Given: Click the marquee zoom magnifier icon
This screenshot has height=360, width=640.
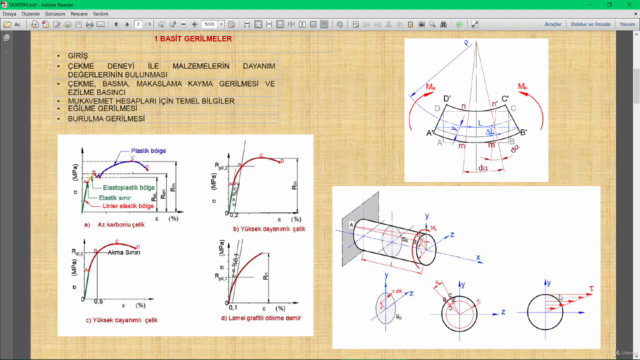Looking at the screenshot, I should tap(162, 24).
